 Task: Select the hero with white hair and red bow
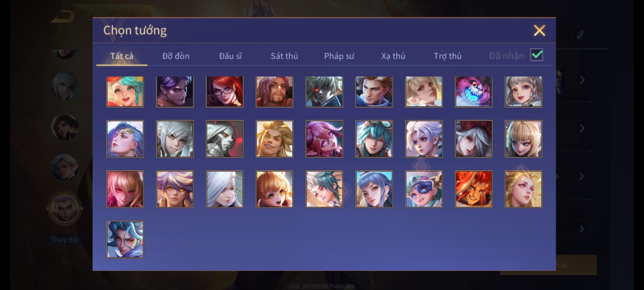(474, 139)
